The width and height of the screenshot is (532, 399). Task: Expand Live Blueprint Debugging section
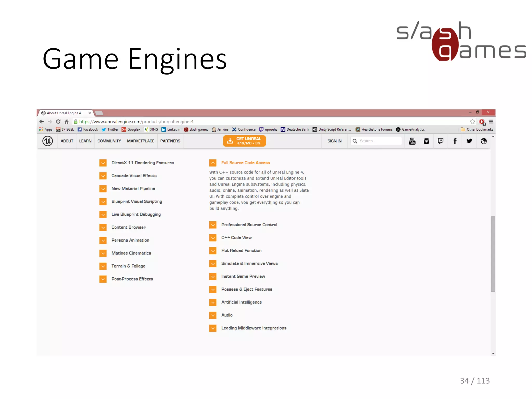103,215
